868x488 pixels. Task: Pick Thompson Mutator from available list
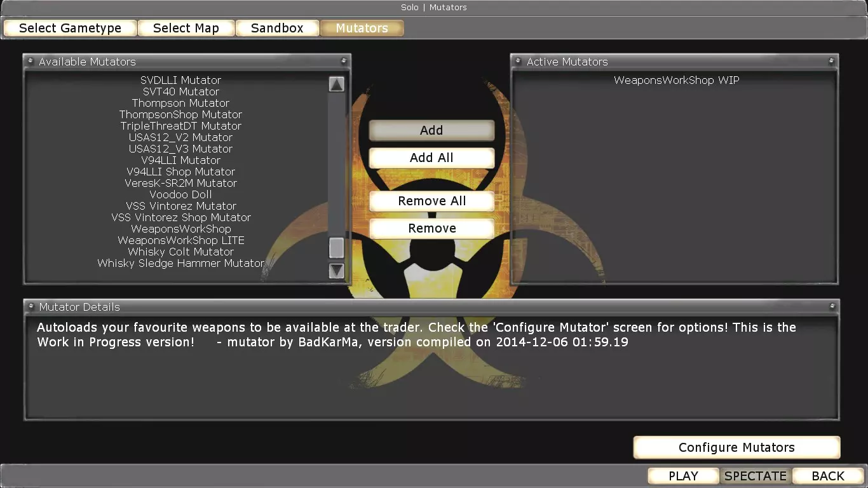point(181,103)
